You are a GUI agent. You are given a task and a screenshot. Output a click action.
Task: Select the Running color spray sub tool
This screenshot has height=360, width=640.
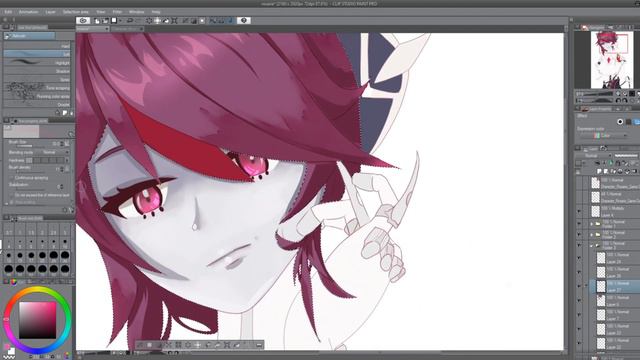37,96
